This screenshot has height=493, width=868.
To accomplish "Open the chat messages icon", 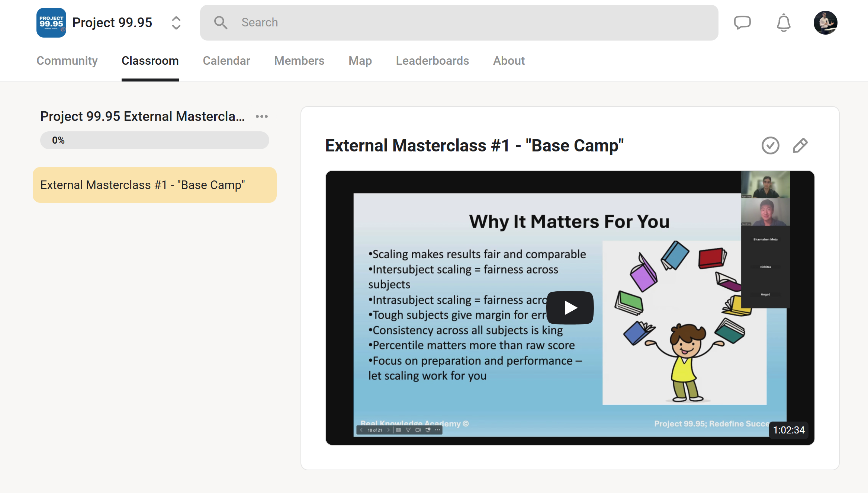I will point(742,23).
